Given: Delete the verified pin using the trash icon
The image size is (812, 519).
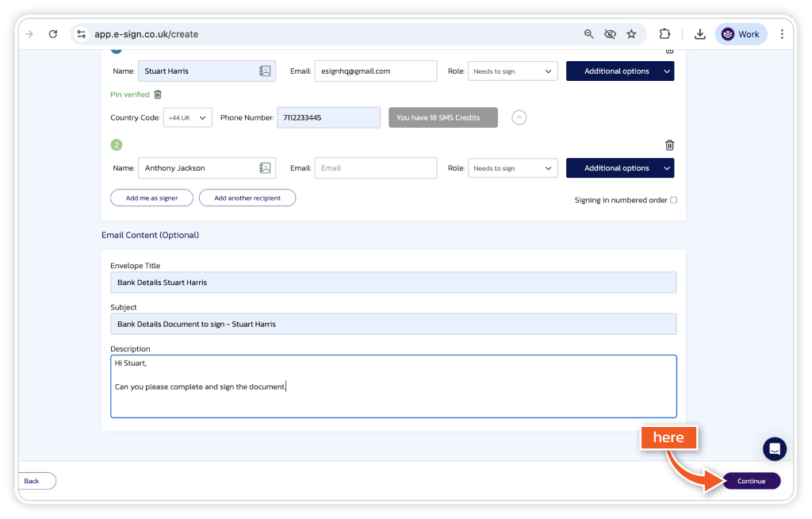Looking at the screenshot, I should (158, 94).
